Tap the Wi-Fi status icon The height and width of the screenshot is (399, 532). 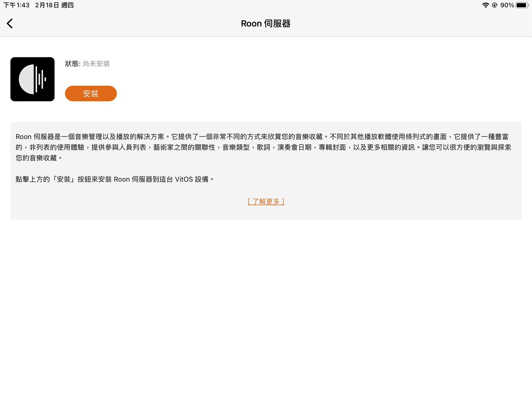click(485, 5)
